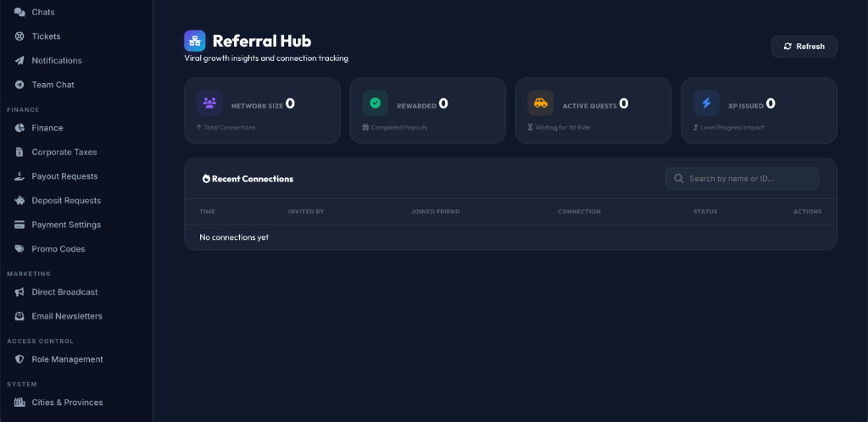Click the blue XP Issued lightning icon
The width and height of the screenshot is (868, 422).
coord(706,103)
